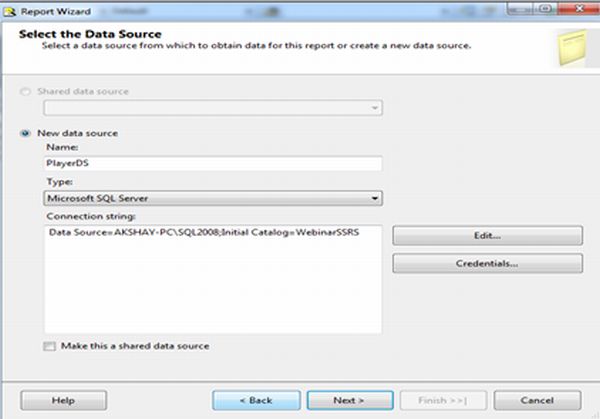Screen dimensions: 600x419
Task: Click the Report Wizard title bar icon
Action: 8,11
